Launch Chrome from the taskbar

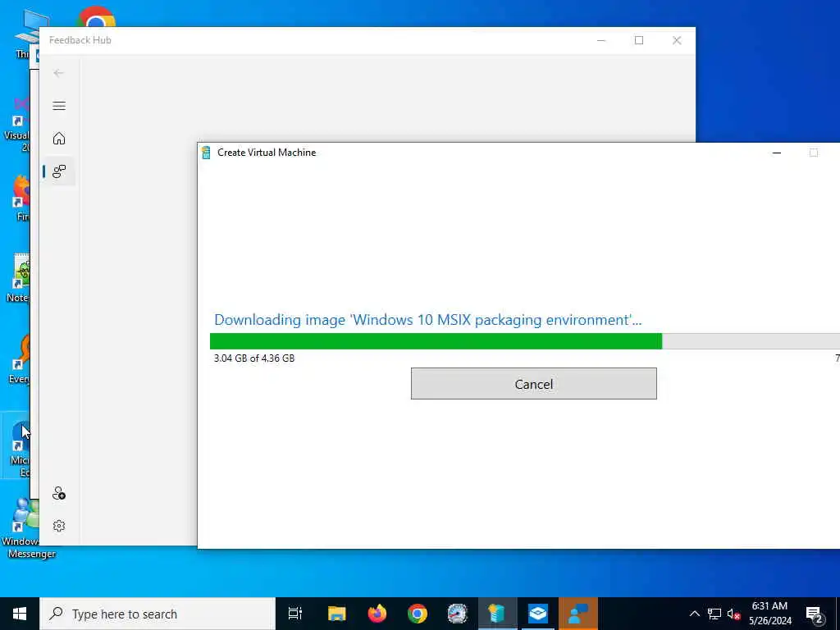click(x=418, y=614)
